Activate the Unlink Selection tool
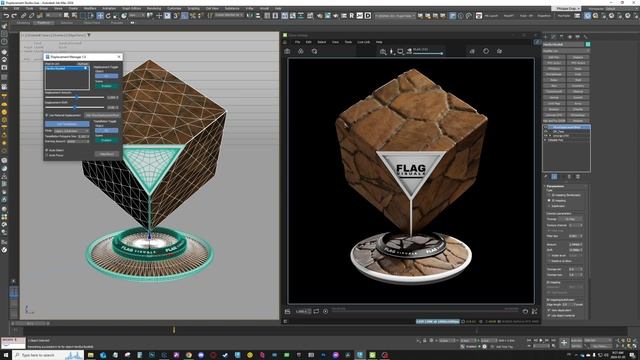Image resolution: width=640 pixels, height=360 pixels. click(31, 16)
